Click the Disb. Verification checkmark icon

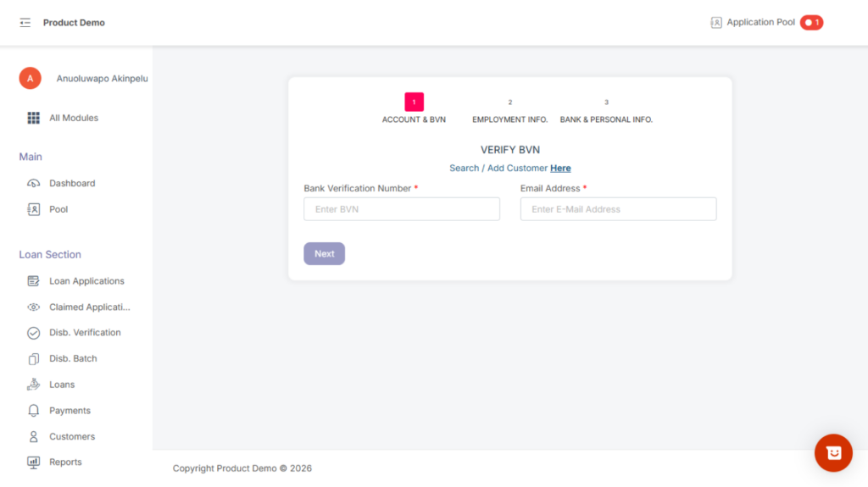click(x=34, y=333)
